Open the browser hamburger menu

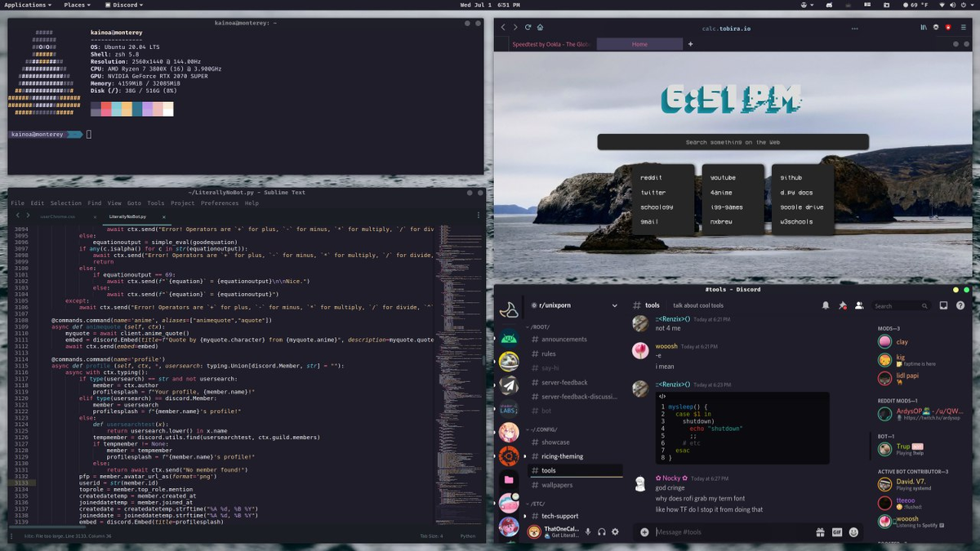962,27
